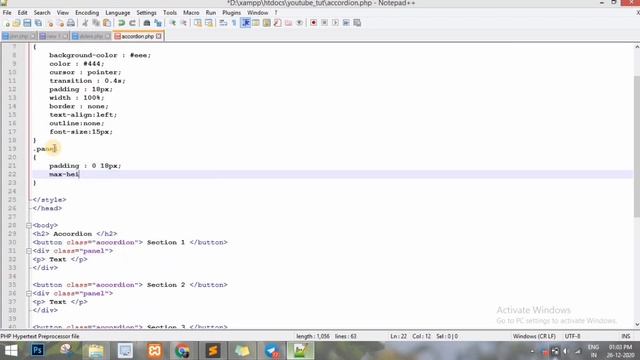Click the Folder as Workspace icon
The width and height of the screenshot is (640, 360).
click(x=289, y=23)
